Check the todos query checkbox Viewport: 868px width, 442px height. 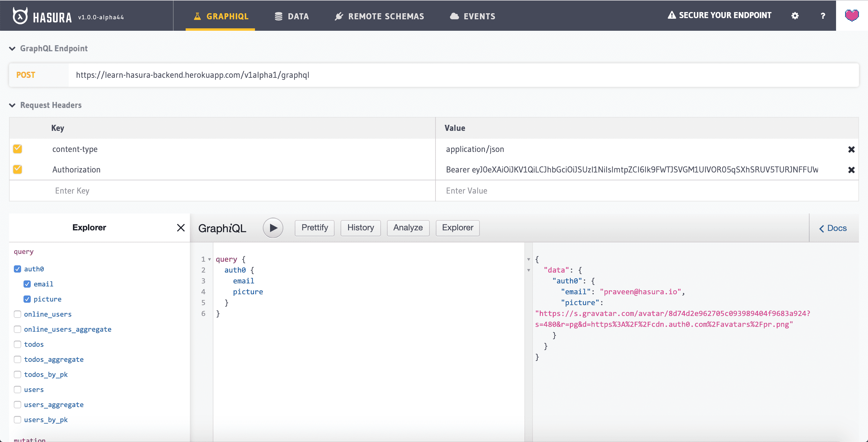click(x=17, y=344)
